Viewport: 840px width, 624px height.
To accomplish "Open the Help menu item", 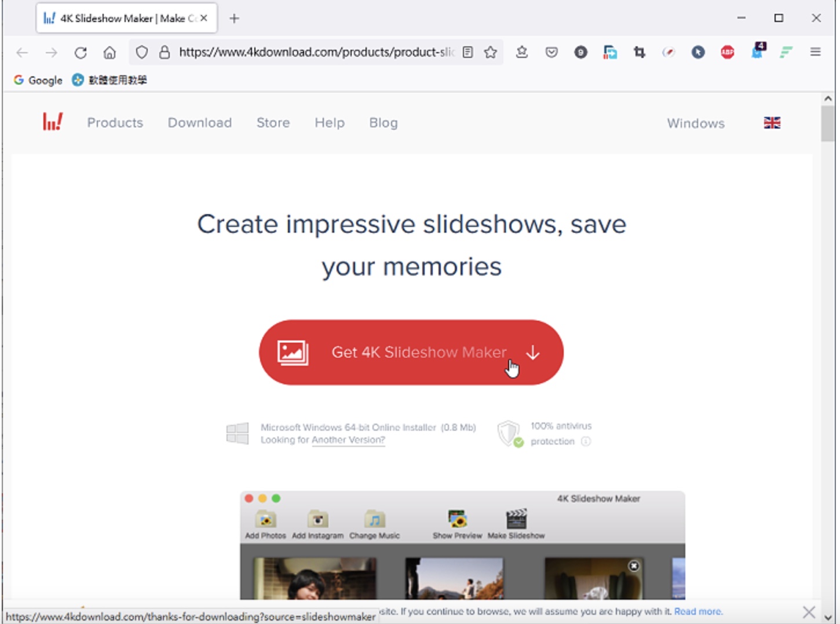I will click(330, 123).
